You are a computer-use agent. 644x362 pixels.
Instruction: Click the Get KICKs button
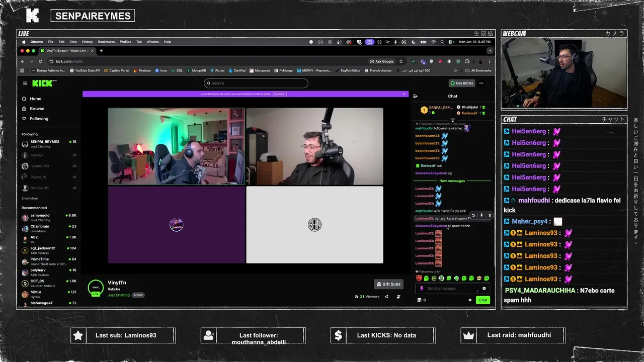461,83
